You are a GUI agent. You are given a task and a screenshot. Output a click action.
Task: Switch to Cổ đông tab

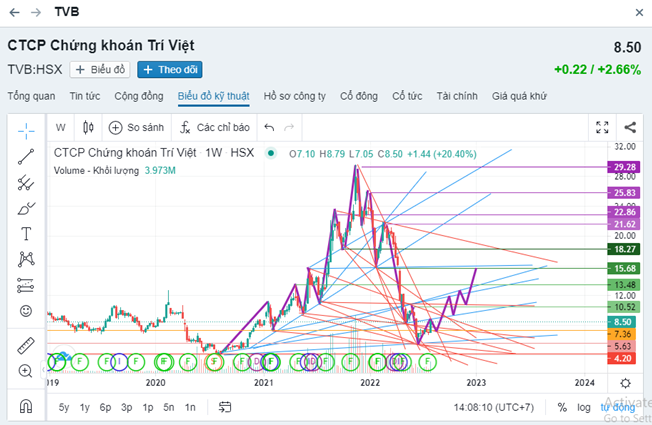359,96
